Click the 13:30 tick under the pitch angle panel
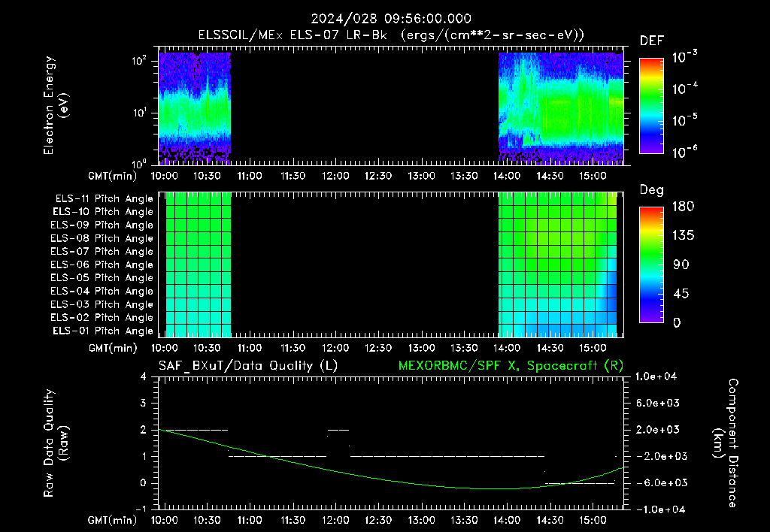 (464, 348)
